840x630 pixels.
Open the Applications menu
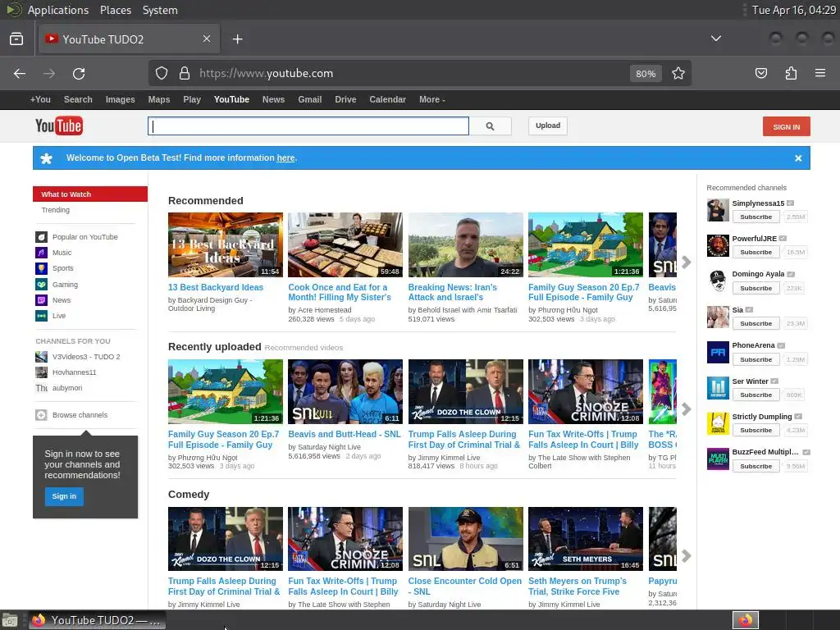click(58, 10)
